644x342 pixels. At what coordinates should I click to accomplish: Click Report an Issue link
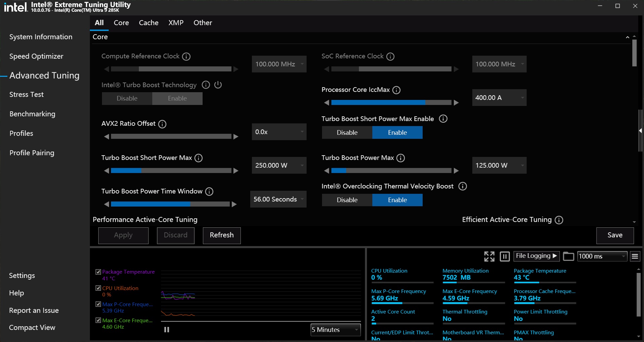[x=34, y=310]
